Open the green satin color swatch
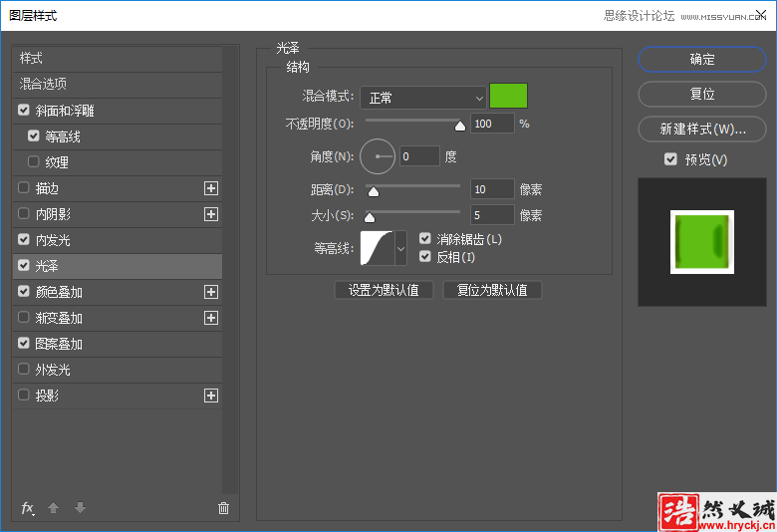This screenshot has height=532, width=777. click(508, 96)
